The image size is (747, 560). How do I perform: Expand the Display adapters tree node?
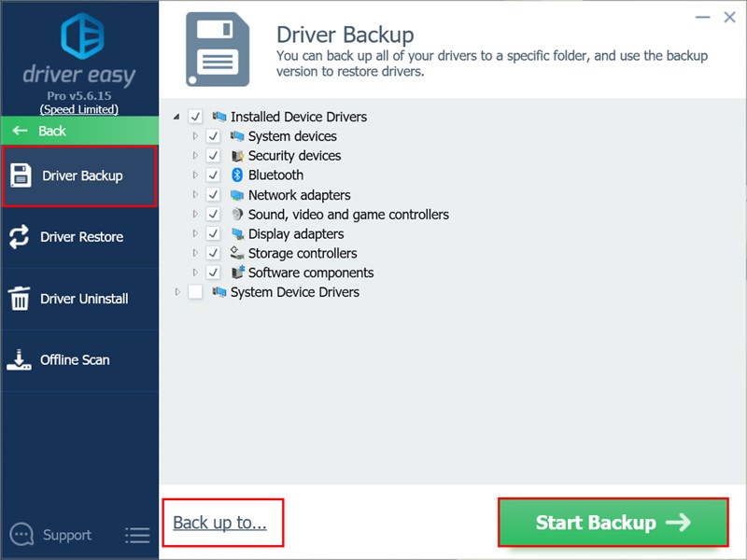pos(195,234)
